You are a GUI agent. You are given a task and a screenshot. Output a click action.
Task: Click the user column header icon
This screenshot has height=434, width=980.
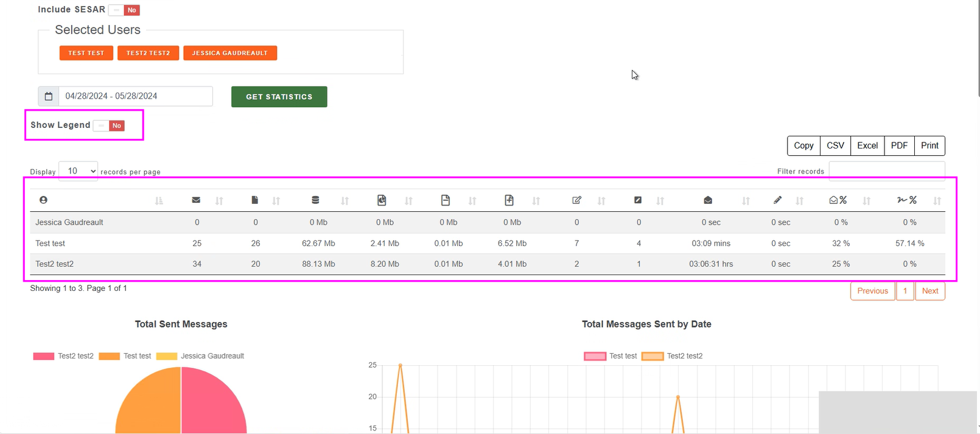pos(43,200)
